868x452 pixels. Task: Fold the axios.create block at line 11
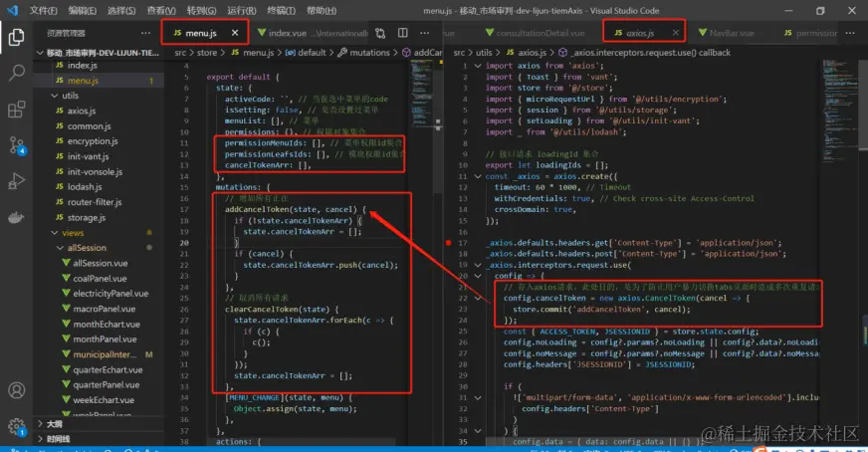tap(478, 176)
